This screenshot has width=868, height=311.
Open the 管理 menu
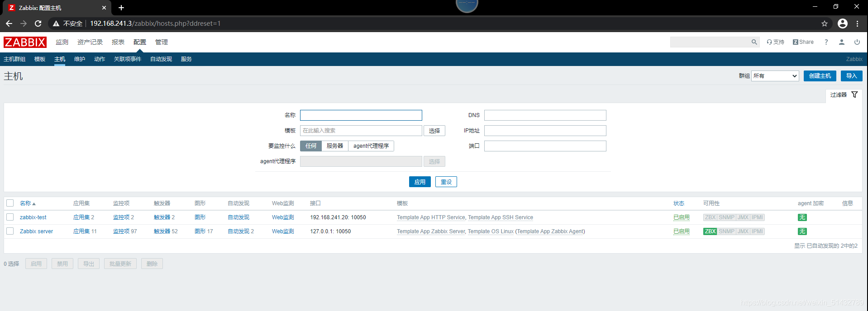162,42
